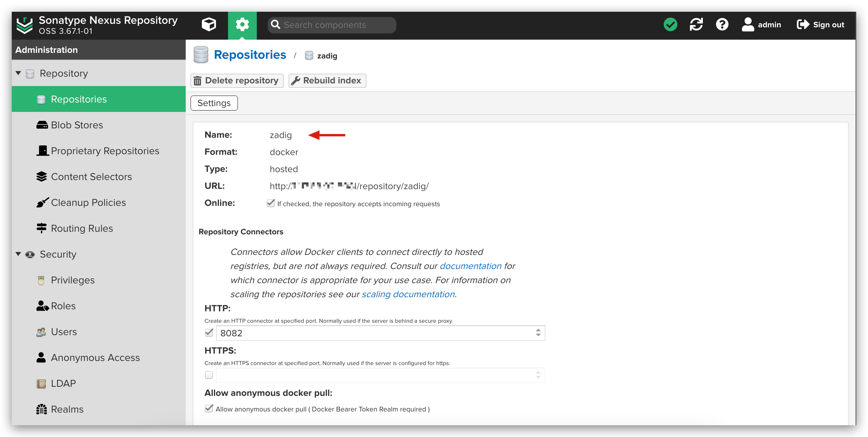The height and width of the screenshot is (437, 868).
Task: Click the Sonatype Nexus logo
Action: tap(25, 25)
